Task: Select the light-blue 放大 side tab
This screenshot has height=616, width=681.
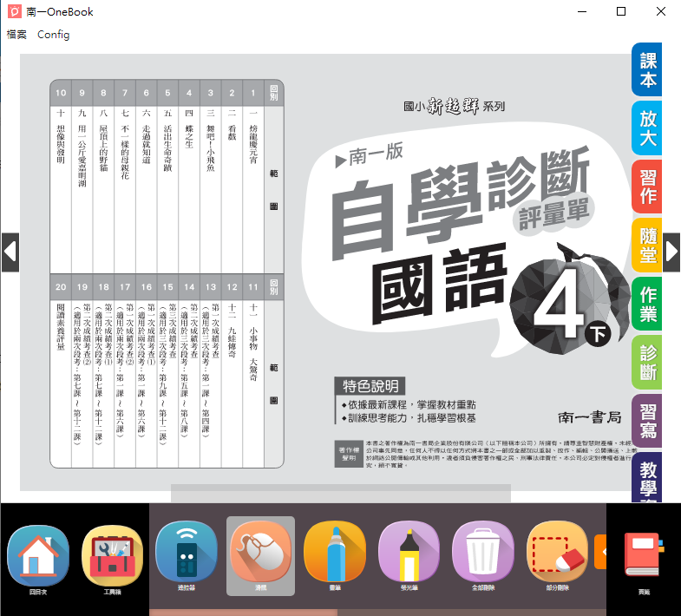Action: (x=648, y=128)
